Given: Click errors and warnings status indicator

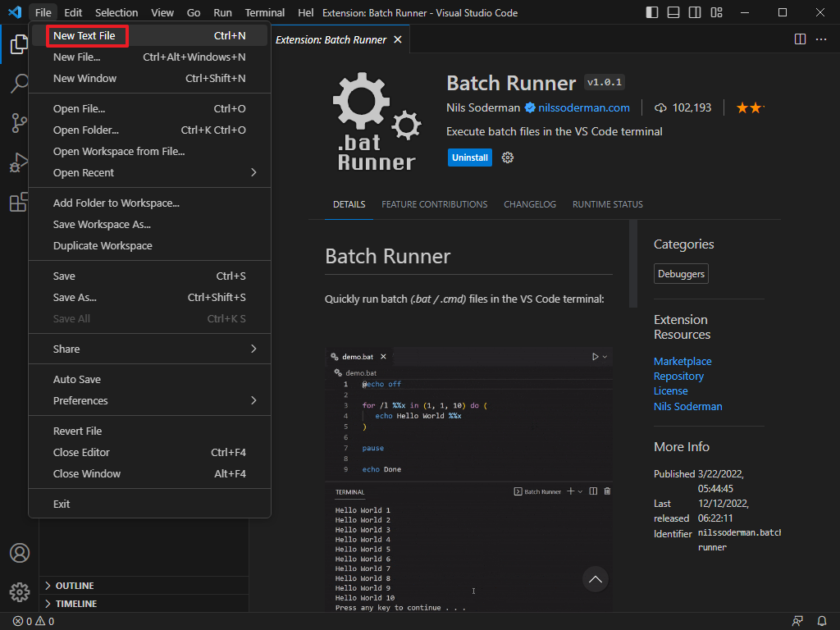Looking at the screenshot, I should (33, 622).
